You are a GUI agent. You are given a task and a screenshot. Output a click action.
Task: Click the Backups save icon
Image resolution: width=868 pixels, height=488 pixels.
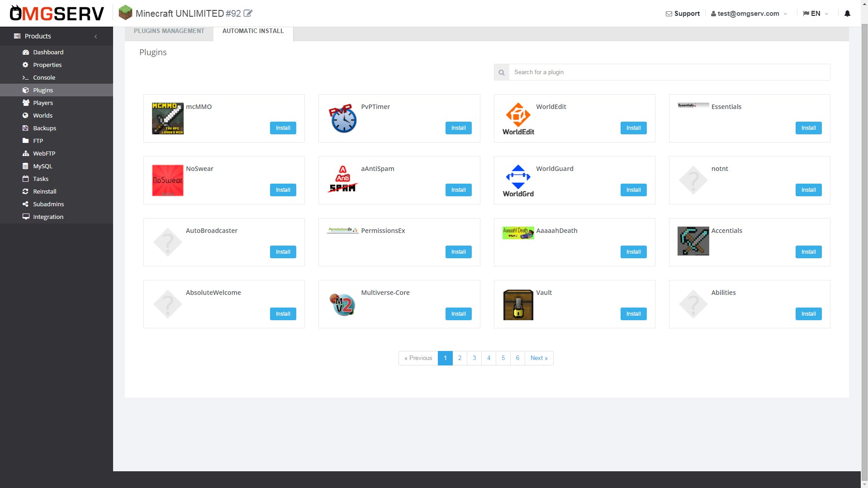26,128
